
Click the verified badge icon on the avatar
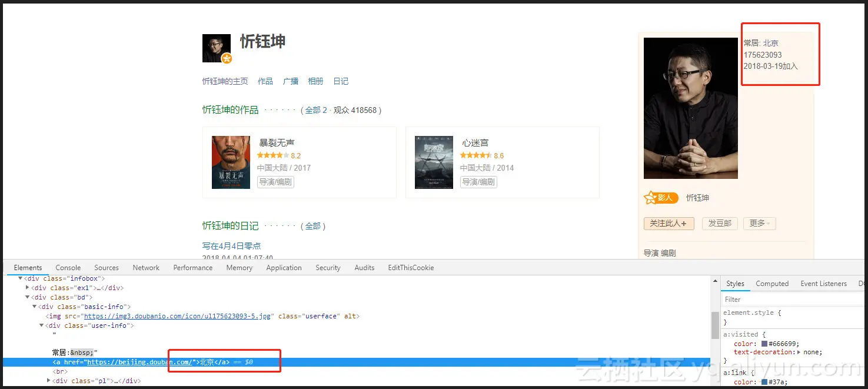227,58
